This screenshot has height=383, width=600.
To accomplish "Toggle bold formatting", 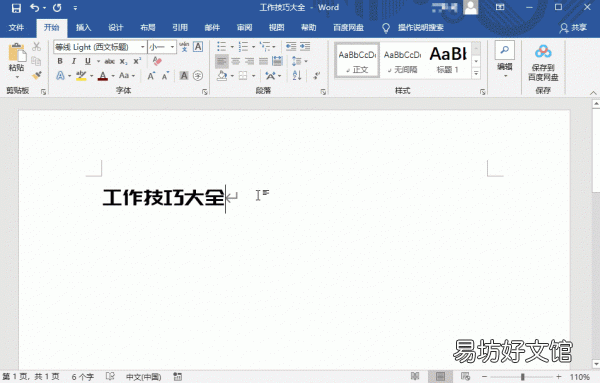I will (x=60, y=61).
